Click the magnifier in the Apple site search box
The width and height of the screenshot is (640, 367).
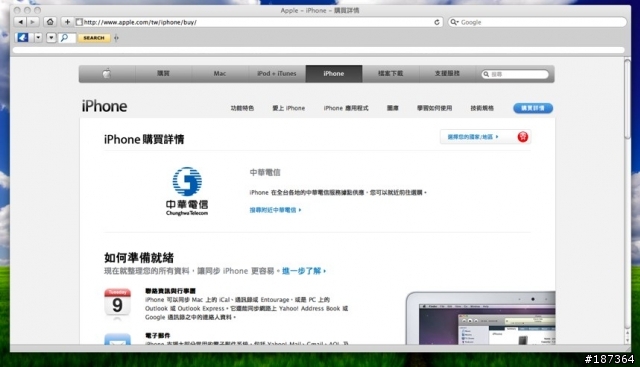click(x=486, y=74)
